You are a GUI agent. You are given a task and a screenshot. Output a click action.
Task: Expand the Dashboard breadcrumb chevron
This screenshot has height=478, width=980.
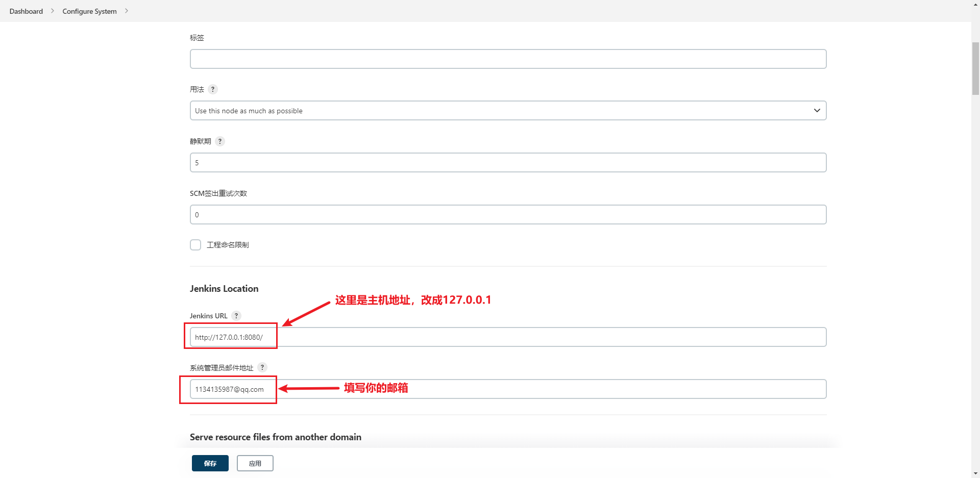coord(52,11)
